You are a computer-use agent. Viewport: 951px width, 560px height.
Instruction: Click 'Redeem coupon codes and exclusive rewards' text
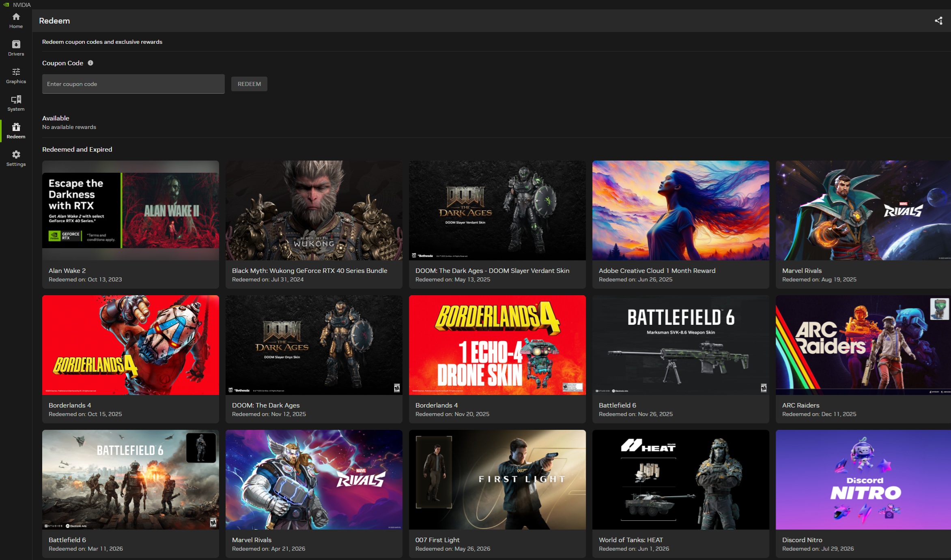click(102, 42)
